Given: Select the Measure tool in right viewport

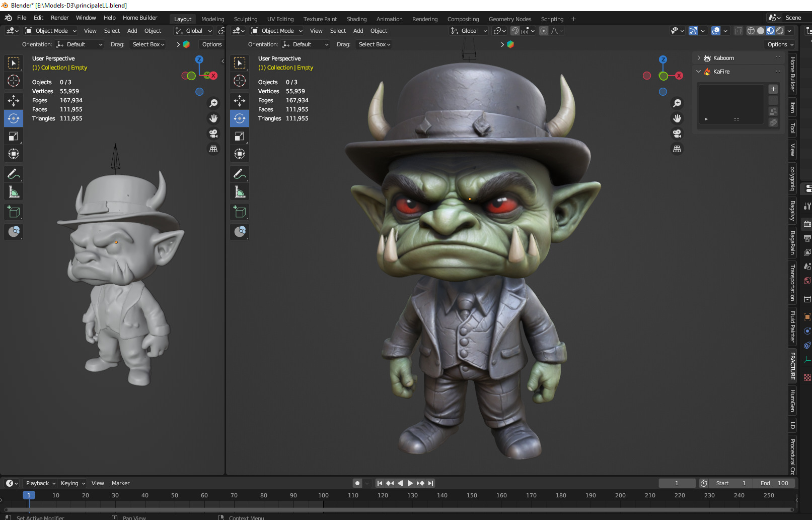Looking at the screenshot, I should (x=240, y=192).
